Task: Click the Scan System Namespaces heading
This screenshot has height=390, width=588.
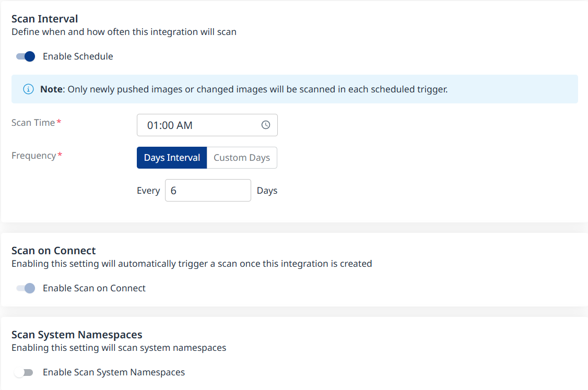Action: tap(77, 335)
